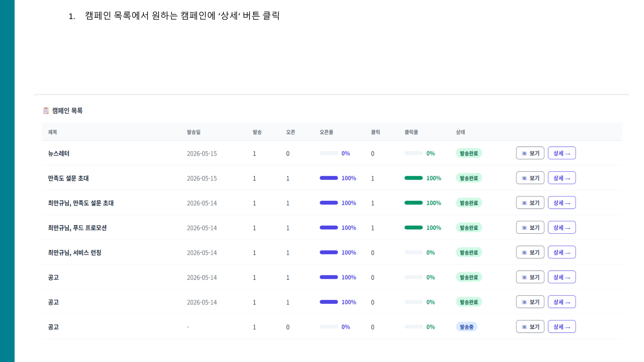This screenshot has height=362, width=644.
Task: Click the 제목 column header
Action: (52, 132)
